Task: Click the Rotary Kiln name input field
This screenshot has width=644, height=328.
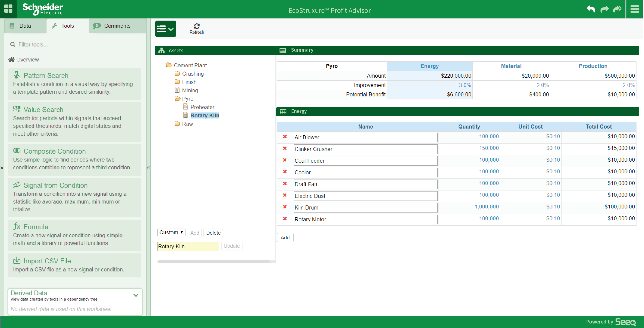Action: click(188, 246)
